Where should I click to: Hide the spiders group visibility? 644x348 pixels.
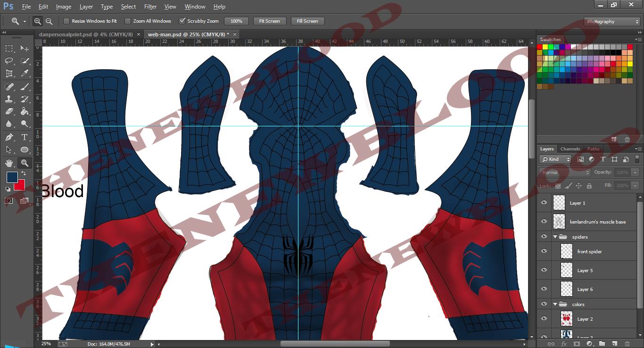544,237
